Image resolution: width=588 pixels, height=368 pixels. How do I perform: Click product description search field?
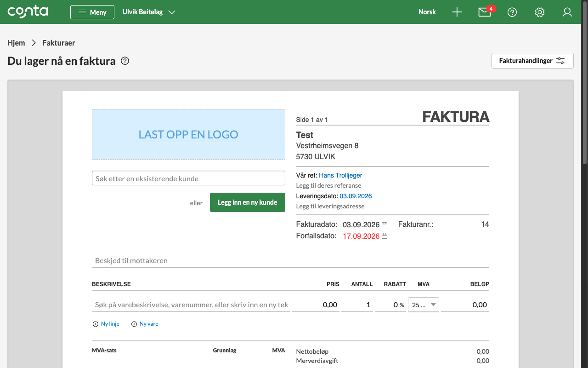coord(191,305)
